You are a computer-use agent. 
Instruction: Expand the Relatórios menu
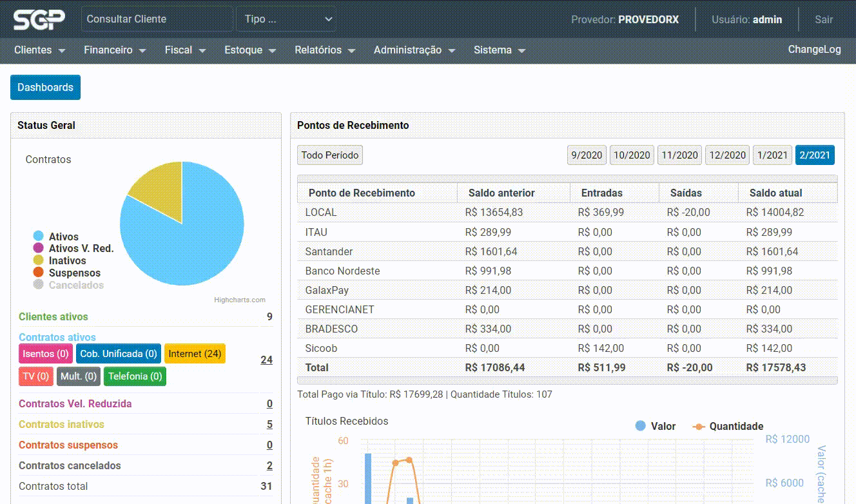[x=325, y=50]
